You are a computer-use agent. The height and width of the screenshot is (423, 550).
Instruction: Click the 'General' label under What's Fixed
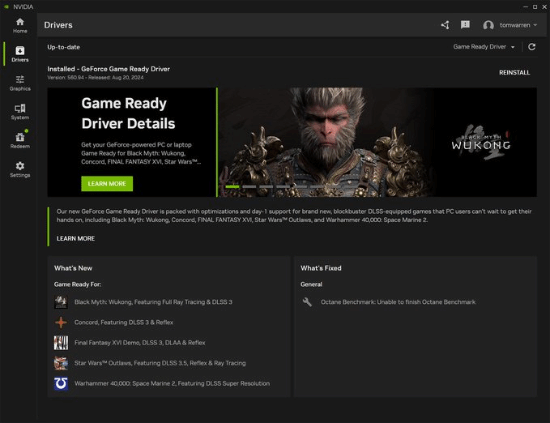pyautogui.click(x=311, y=284)
